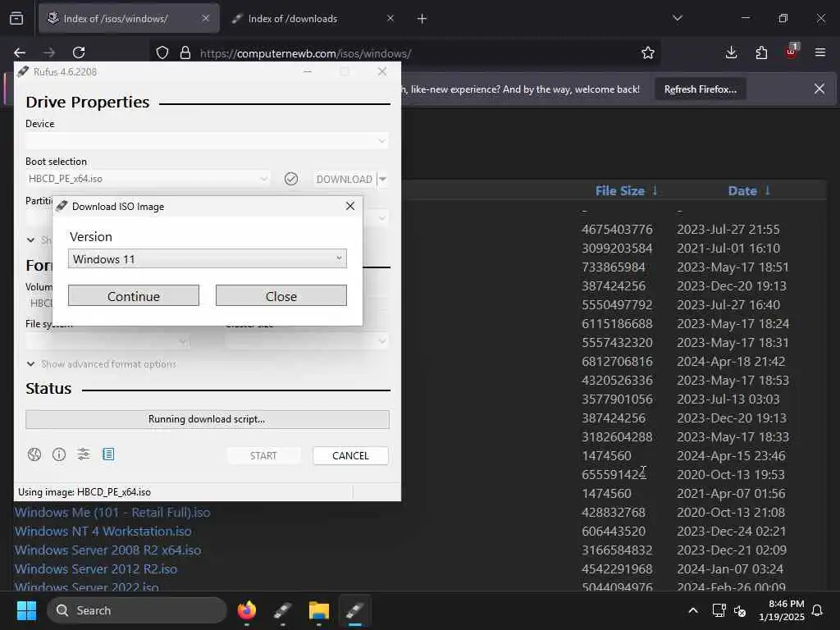Click the taskbar clock showing 8:46 PM

(x=782, y=610)
